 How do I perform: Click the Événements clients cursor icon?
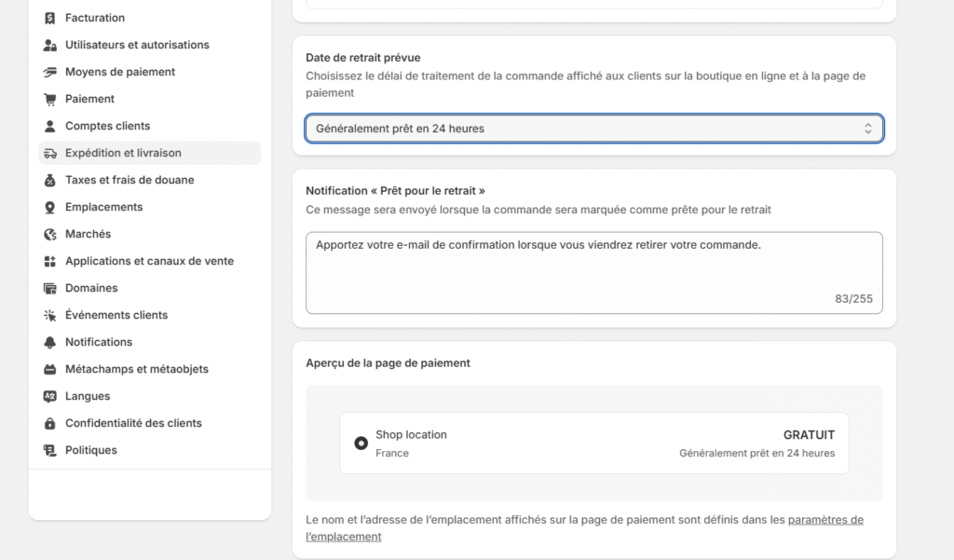click(x=50, y=315)
